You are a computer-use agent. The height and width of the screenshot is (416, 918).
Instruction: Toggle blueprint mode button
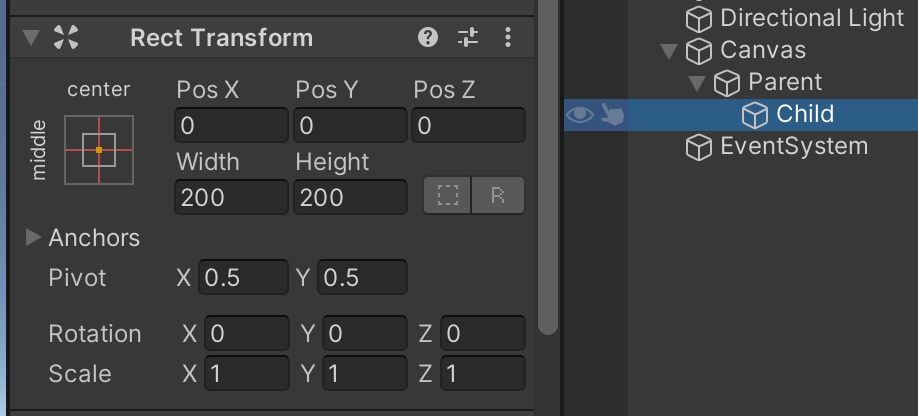point(447,197)
